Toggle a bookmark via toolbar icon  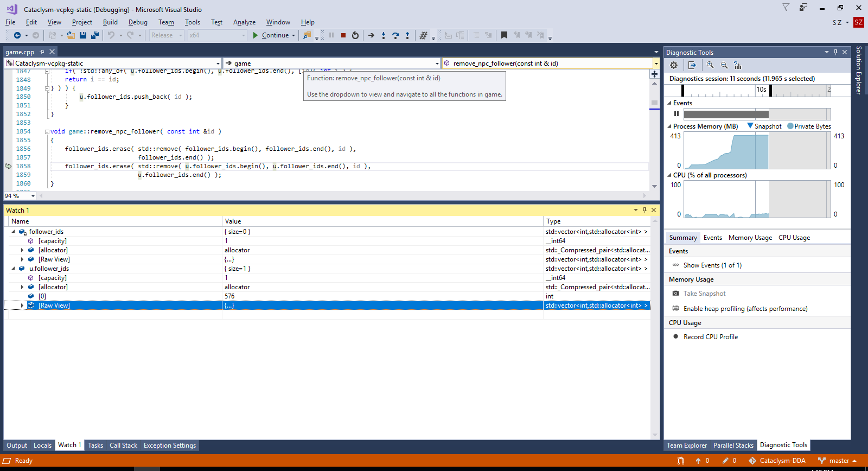[504, 35]
